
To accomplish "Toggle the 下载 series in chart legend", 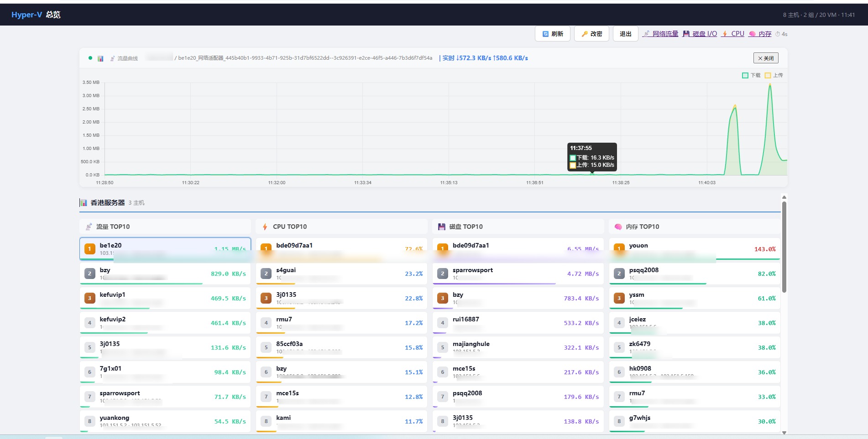I will click(x=751, y=75).
